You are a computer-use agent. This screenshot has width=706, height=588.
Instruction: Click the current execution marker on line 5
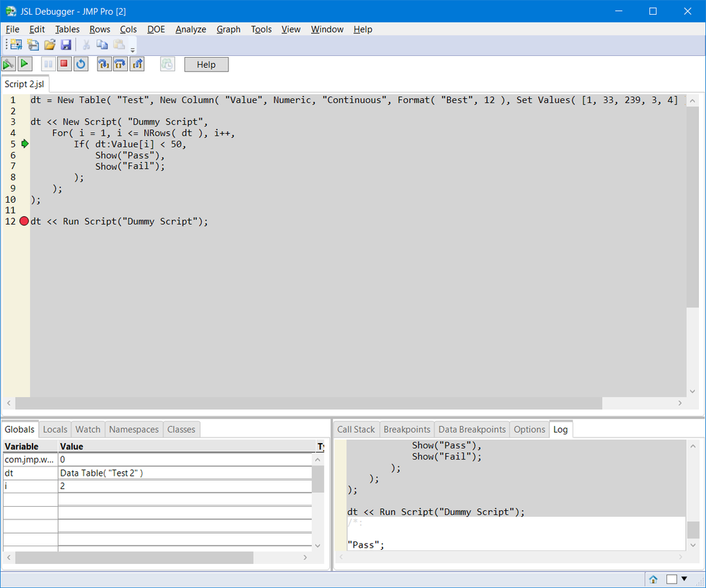click(x=24, y=143)
